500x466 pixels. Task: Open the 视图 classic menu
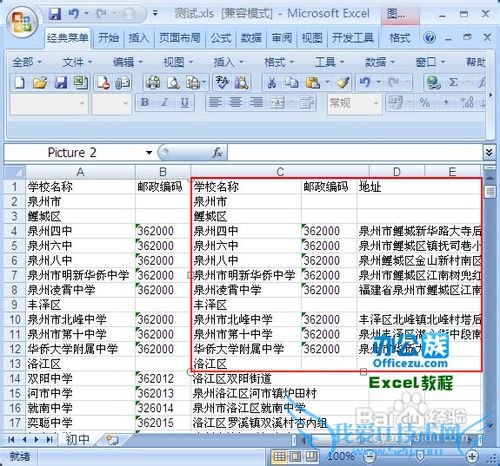tap(178, 62)
